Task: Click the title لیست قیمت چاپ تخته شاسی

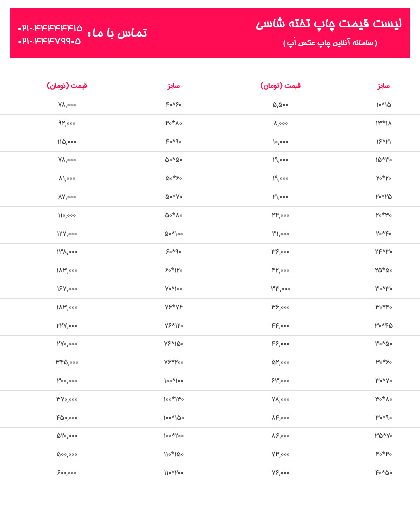Action: pyautogui.click(x=329, y=24)
